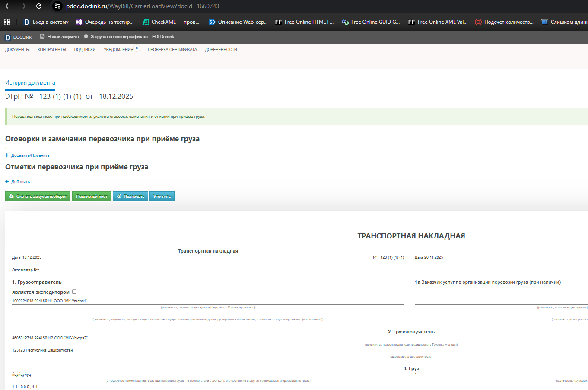
Task: Open the ДОКУМЕНТЫ menu
Action: pos(17,50)
